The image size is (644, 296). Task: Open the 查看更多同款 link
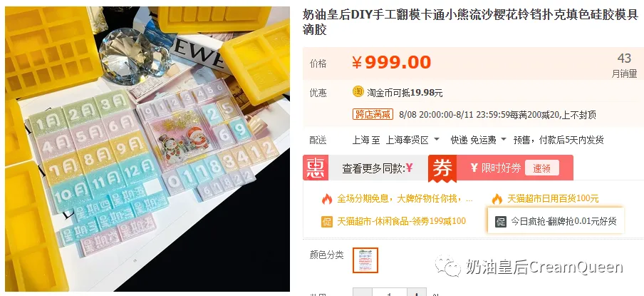pos(377,168)
